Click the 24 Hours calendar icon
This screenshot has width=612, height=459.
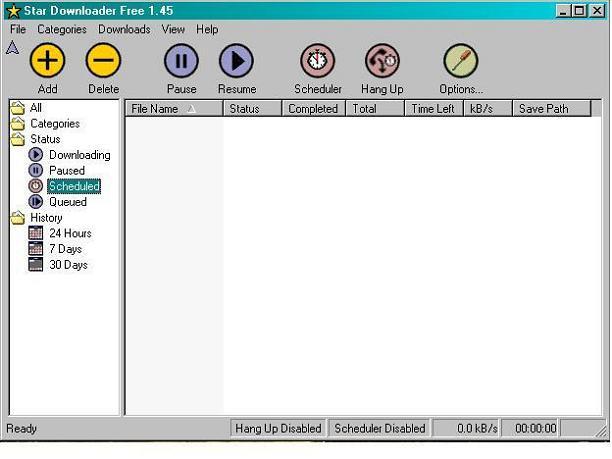[36, 233]
